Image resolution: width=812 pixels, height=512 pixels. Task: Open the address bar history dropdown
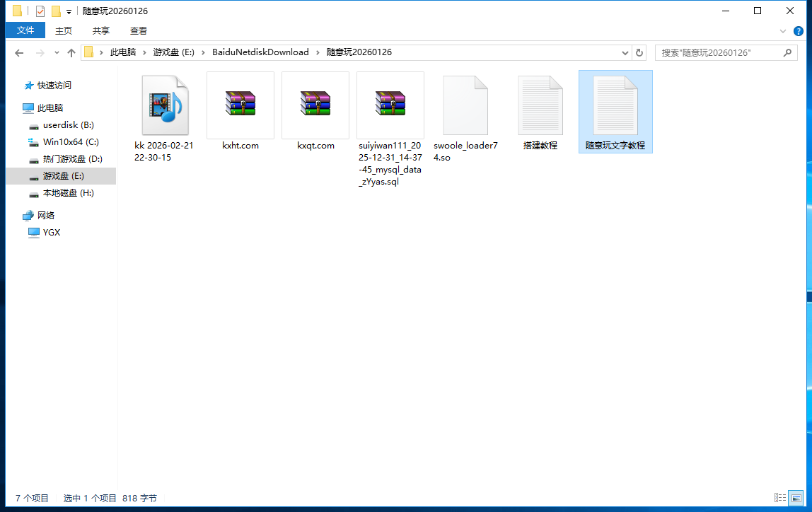(625, 52)
